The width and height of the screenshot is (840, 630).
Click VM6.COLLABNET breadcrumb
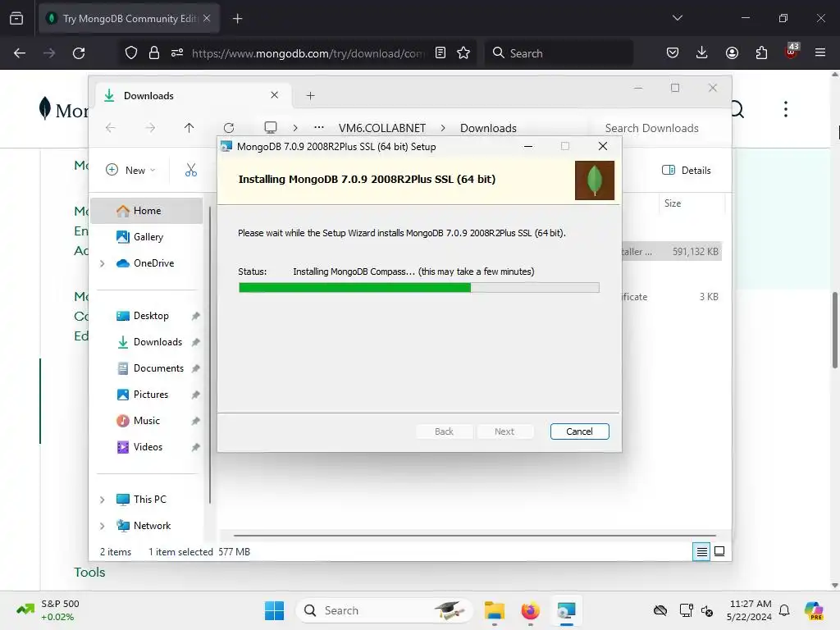382,128
